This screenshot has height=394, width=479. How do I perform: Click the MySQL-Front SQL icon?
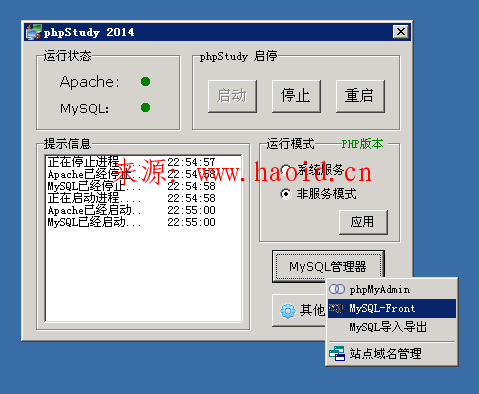tap(337, 308)
